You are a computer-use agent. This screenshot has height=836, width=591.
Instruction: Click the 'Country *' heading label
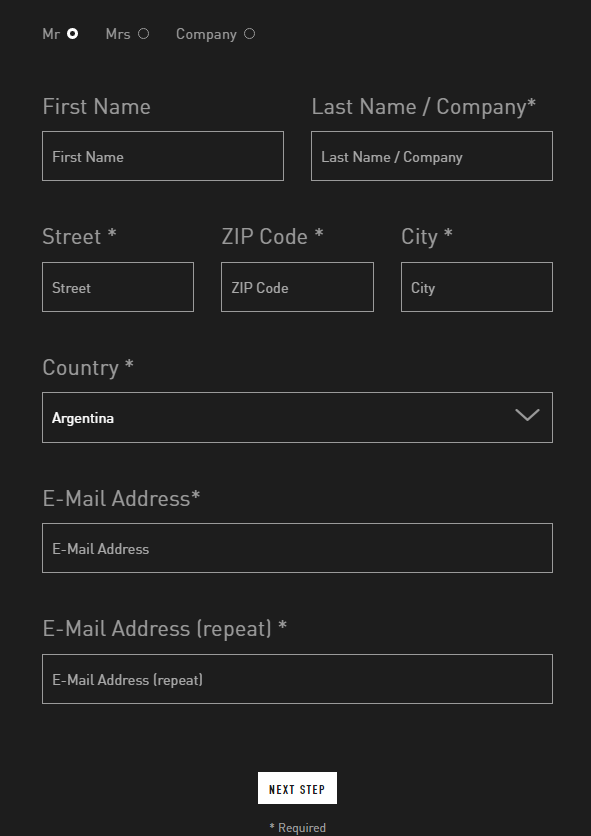[88, 368]
